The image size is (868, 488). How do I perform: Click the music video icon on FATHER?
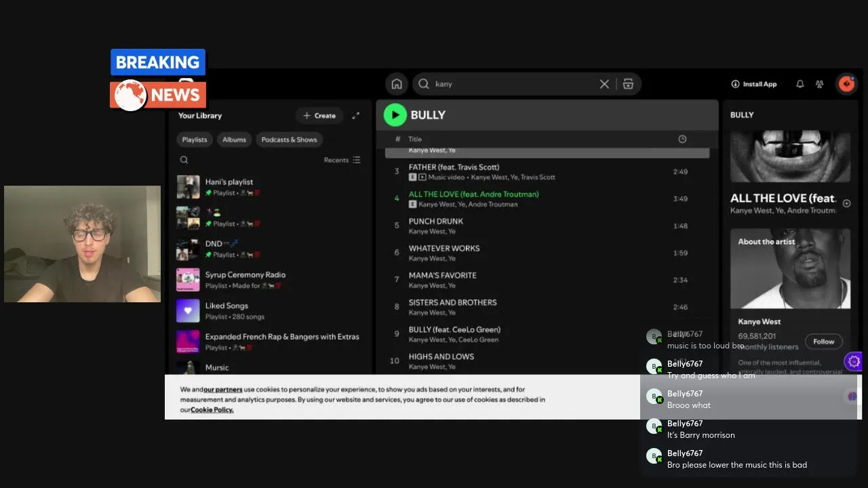point(422,178)
